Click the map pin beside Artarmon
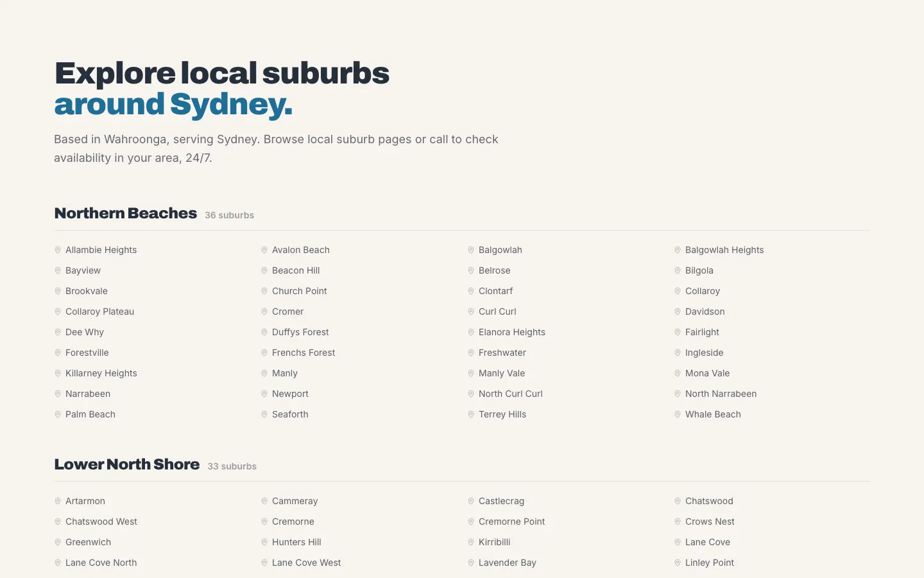 pyautogui.click(x=58, y=501)
